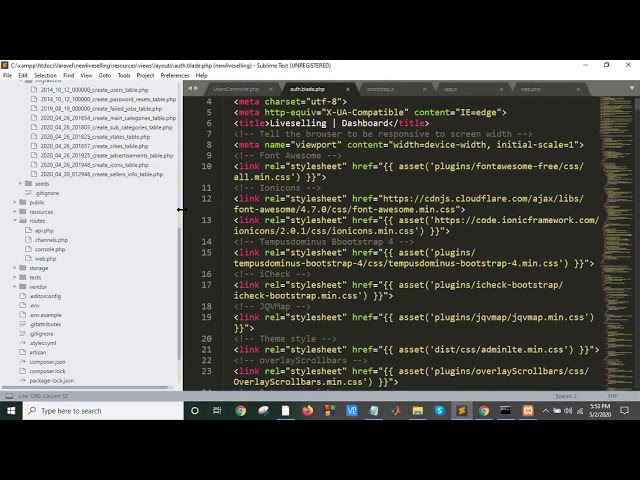Open the Preferences menu
This screenshot has height=480, width=640.
click(x=175, y=76)
